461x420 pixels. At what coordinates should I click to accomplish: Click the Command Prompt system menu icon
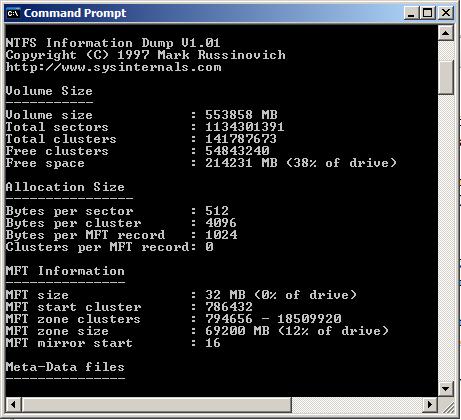pyautogui.click(x=13, y=13)
